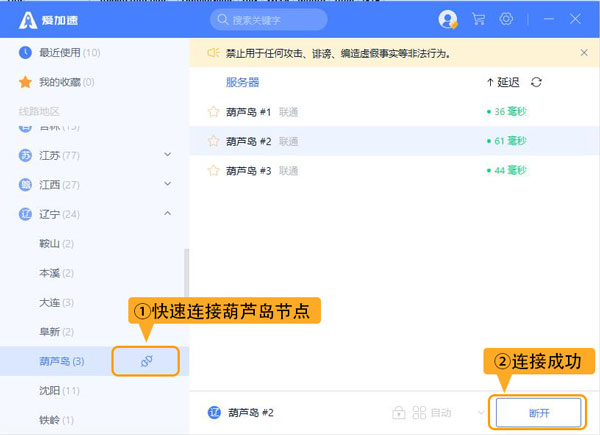
Task: Favorite 葫芦岛 #1 with its star
Action: (213, 112)
